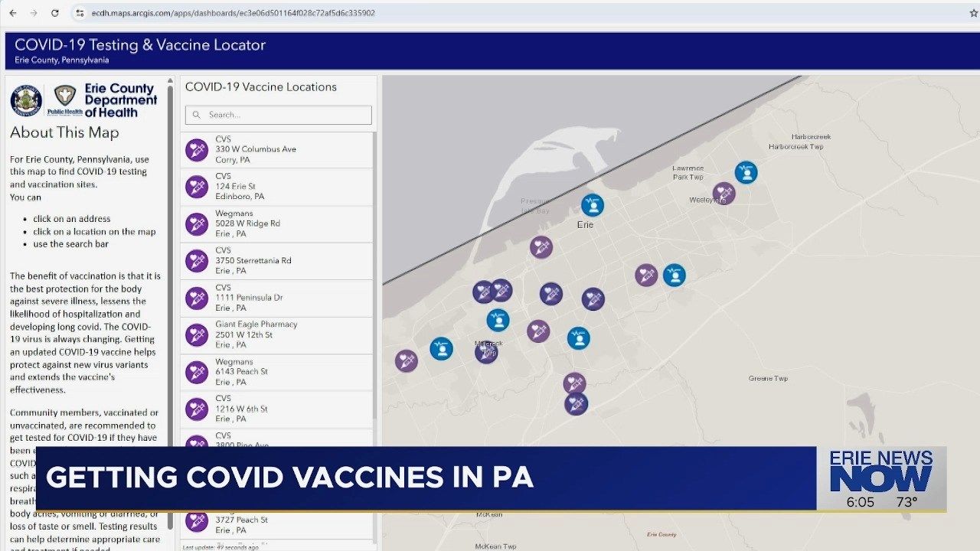Open the 1216 W 6th St address
Image resolution: width=980 pixels, height=551 pixels.
coord(241,409)
